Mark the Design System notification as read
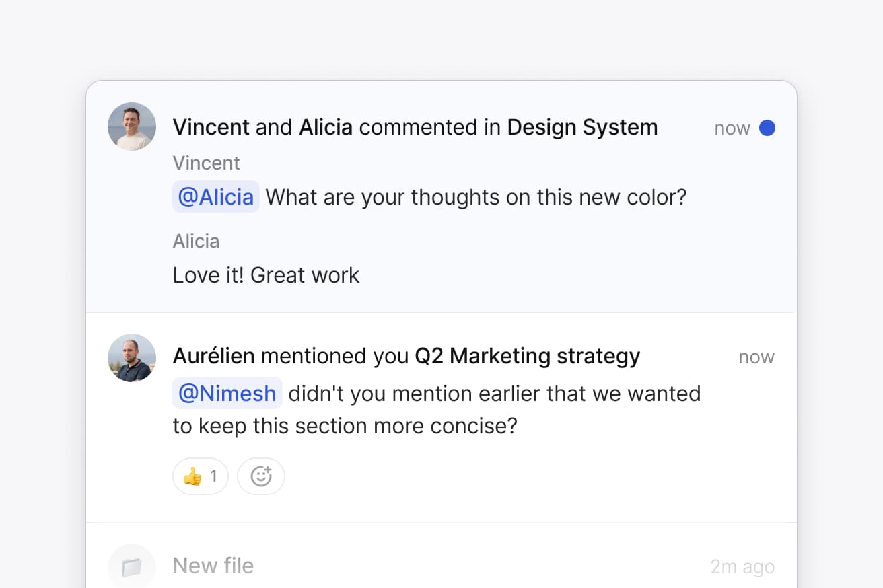The height and width of the screenshot is (588, 883). point(768,128)
